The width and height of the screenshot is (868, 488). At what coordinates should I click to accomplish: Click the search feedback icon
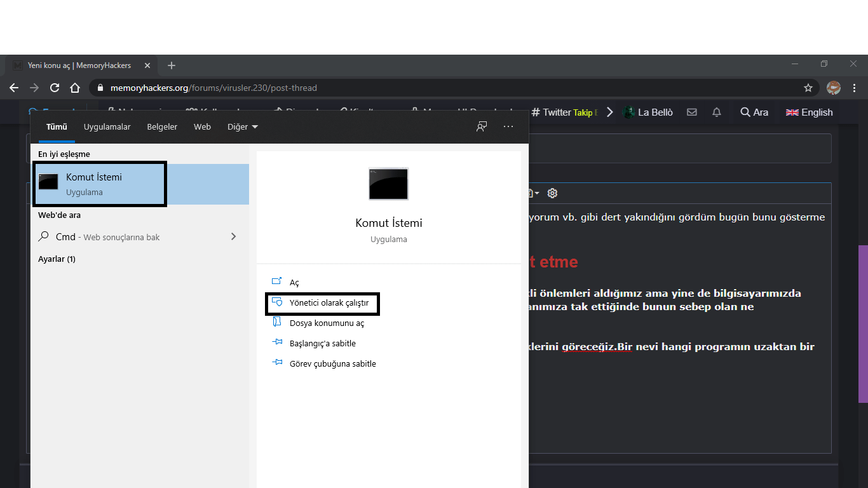(x=482, y=126)
